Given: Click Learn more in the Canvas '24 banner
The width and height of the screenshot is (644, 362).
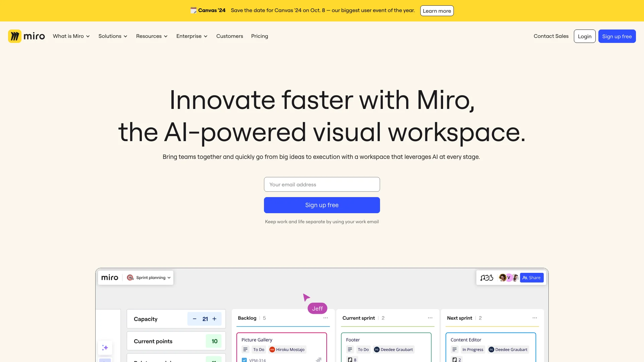Looking at the screenshot, I should pos(437,11).
